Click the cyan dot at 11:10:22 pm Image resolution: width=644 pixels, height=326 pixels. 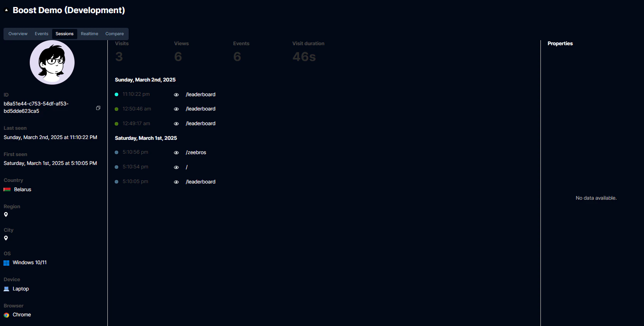(x=116, y=95)
